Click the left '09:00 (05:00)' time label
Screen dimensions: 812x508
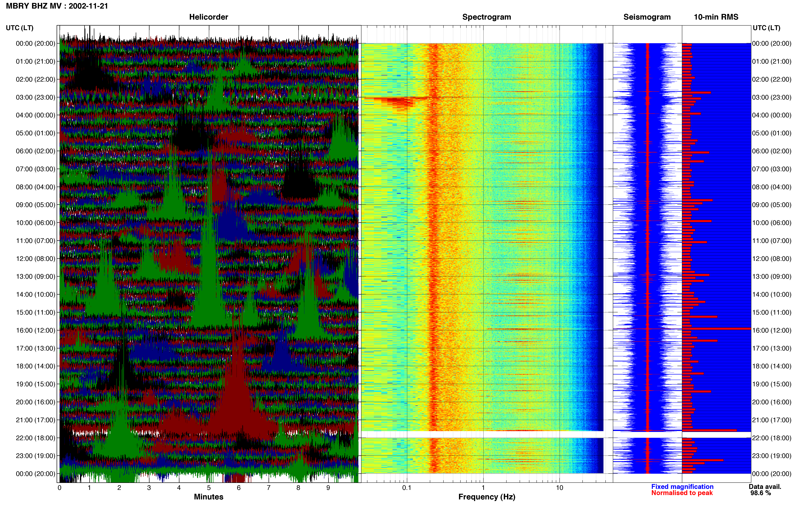click(36, 205)
